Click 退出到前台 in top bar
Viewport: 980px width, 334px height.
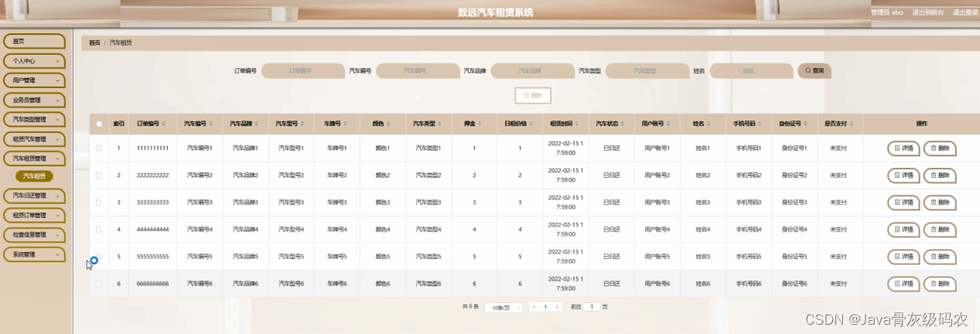click(x=927, y=12)
